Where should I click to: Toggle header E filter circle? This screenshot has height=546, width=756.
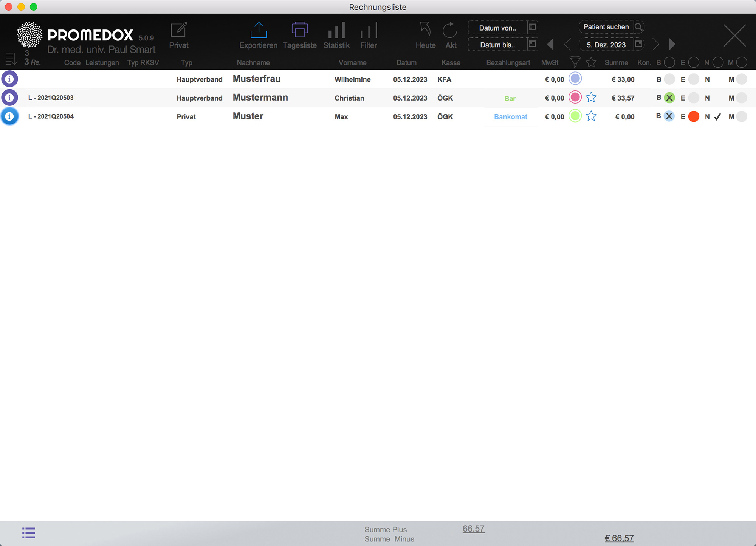pos(694,62)
